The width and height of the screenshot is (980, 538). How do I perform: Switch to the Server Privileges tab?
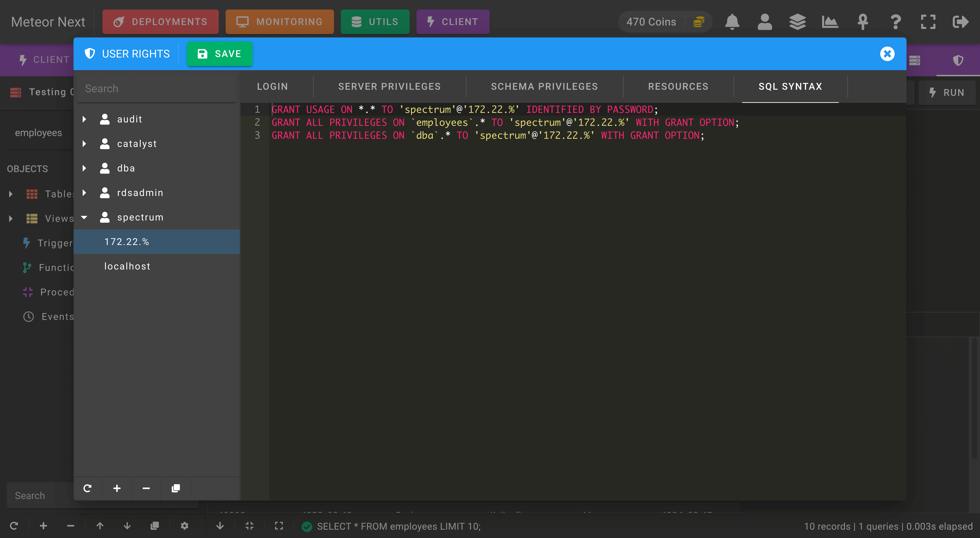click(x=389, y=86)
